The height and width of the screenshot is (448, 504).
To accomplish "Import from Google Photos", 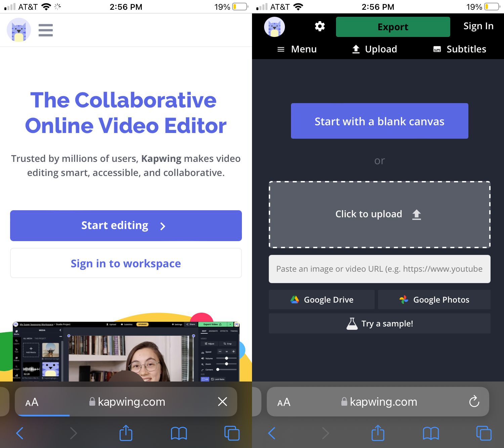I will coord(434,300).
